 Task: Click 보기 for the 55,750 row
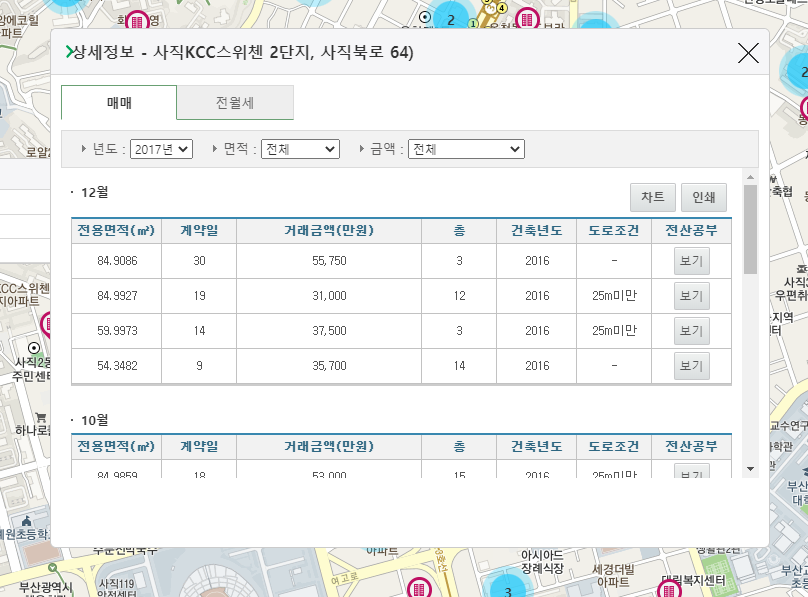pos(692,261)
